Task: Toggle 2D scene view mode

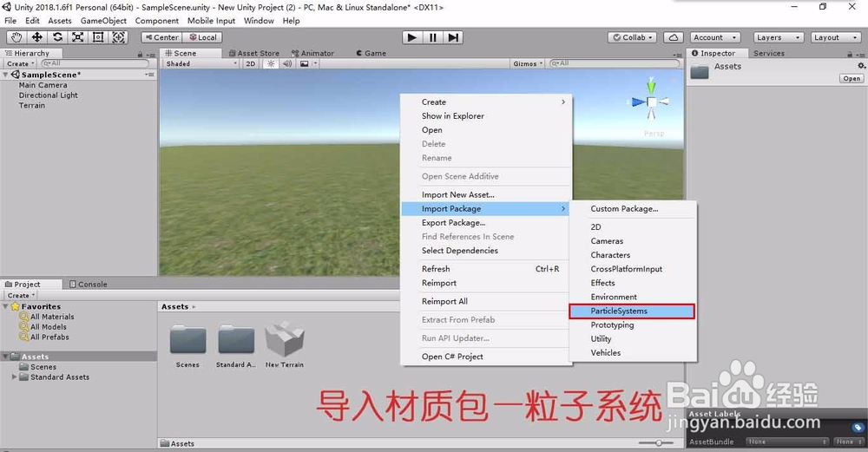Action: 250,63
